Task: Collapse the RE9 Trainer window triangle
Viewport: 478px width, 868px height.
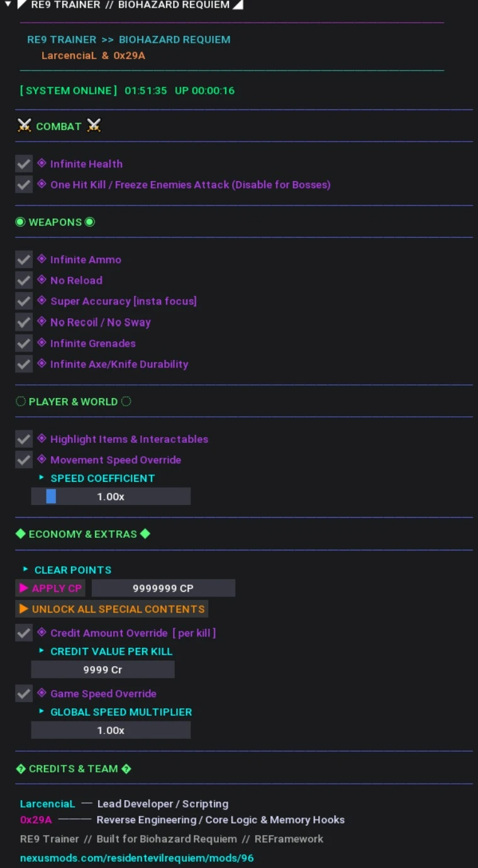Action: [8, 4]
